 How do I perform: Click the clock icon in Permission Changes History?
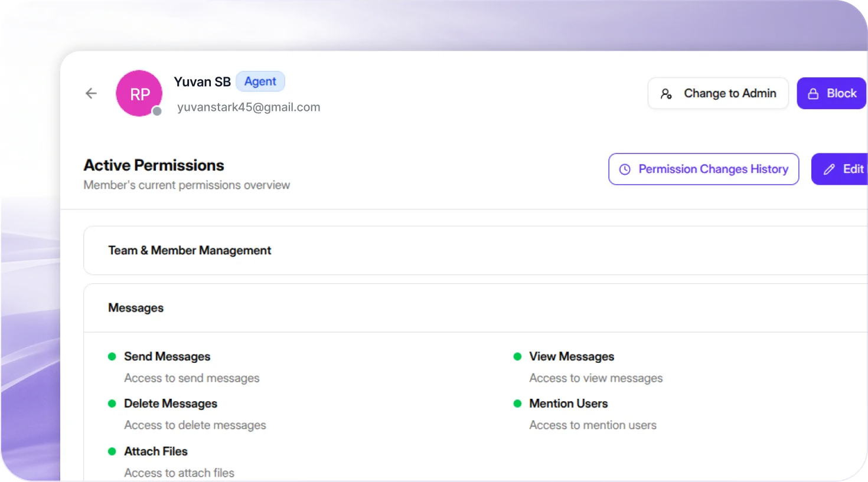tap(625, 169)
